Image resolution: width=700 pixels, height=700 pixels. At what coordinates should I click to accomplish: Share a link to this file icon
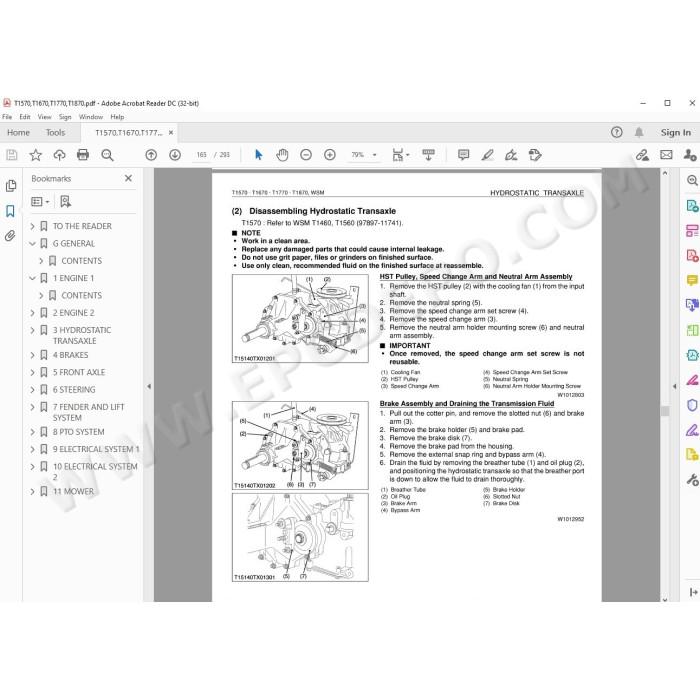[x=642, y=155]
